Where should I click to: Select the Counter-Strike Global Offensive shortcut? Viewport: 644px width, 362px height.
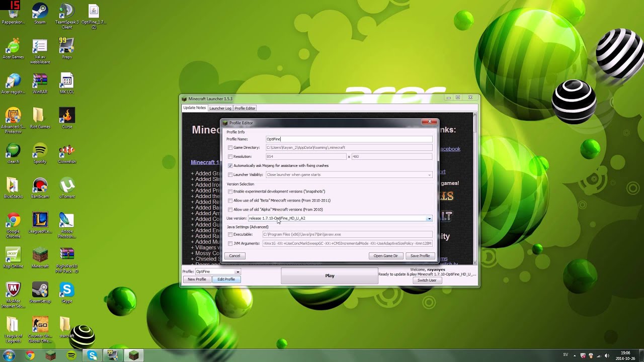(x=40, y=330)
